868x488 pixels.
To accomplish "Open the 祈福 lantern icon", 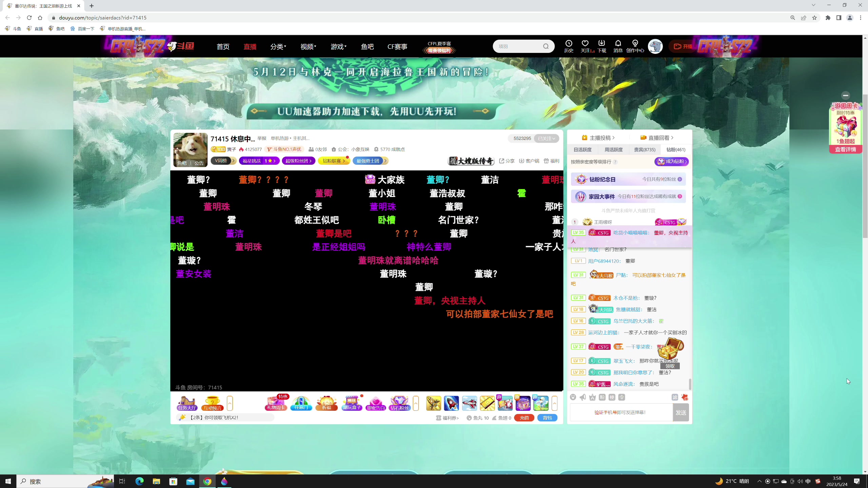I will point(327,403).
